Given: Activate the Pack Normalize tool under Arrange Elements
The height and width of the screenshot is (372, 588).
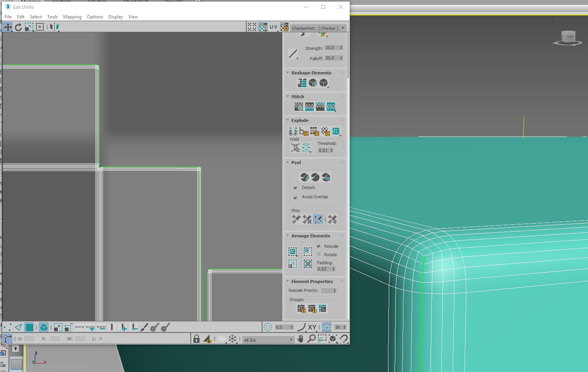Looking at the screenshot, I should [308, 251].
